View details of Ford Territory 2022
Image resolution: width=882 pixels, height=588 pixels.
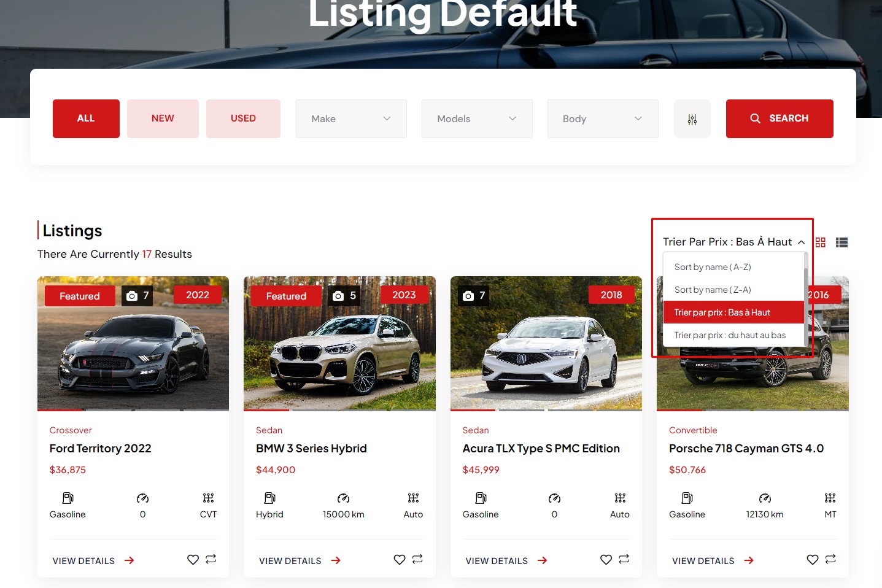point(93,561)
